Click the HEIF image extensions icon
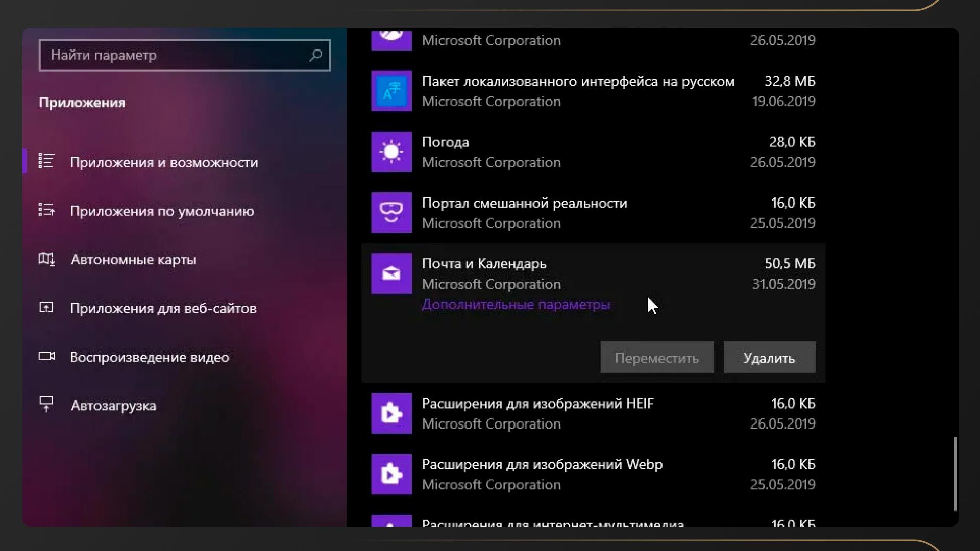This screenshot has width=980, height=551. click(x=391, y=413)
